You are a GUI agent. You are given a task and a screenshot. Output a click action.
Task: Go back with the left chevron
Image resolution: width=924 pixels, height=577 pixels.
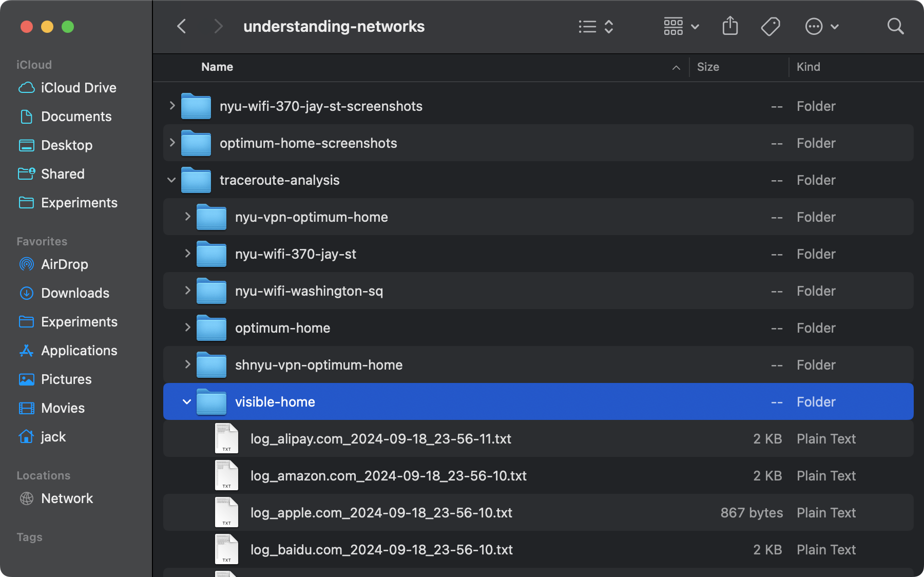(x=182, y=26)
